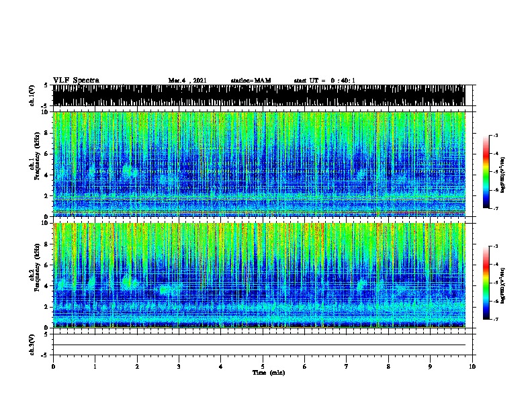
Task: Click inside the ch.1 voltage waveform strip
Action: 259,95
